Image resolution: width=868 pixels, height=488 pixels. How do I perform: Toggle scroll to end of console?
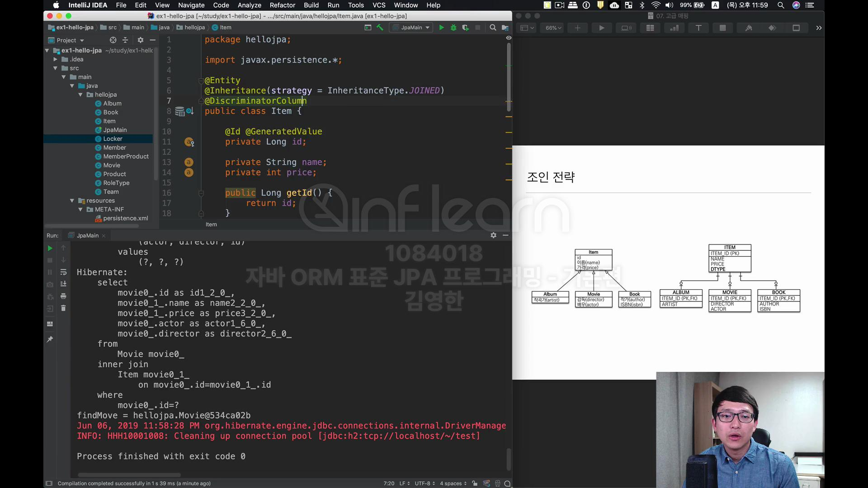click(x=63, y=284)
